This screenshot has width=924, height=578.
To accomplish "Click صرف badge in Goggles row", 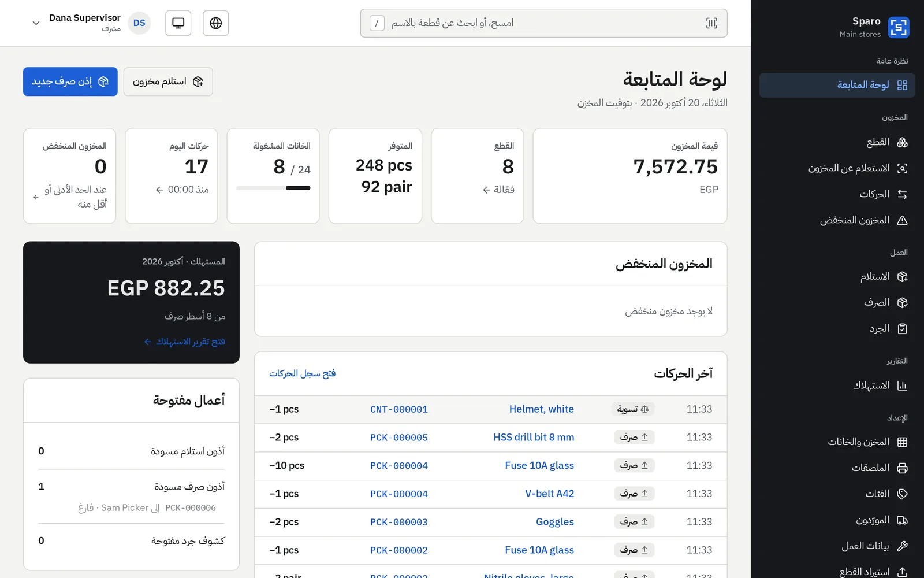I will [x=634, y=522].
